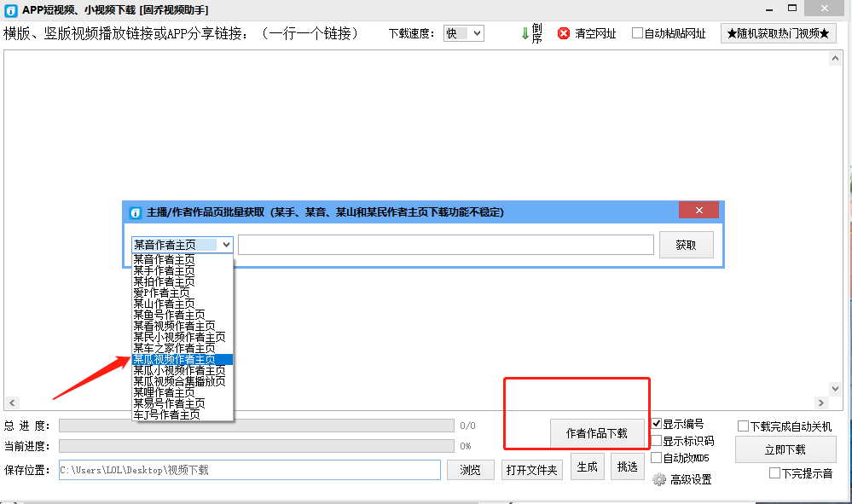Click the horizontal scroll left arrow
Viewport: 852px width, 504px height.
12,403
